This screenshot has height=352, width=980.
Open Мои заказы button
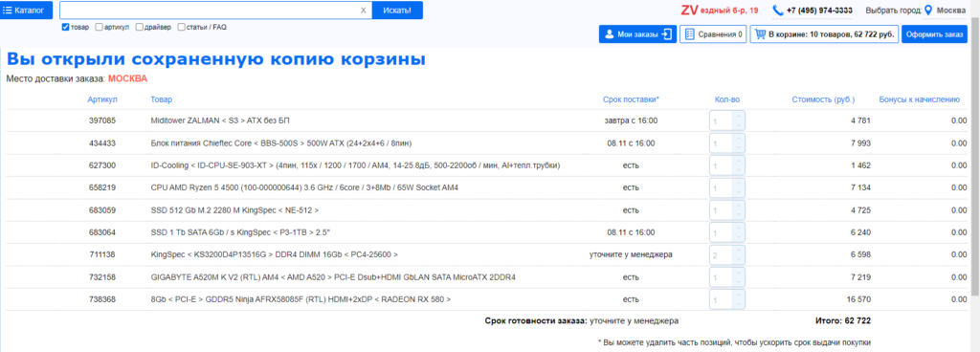[637, 34]
